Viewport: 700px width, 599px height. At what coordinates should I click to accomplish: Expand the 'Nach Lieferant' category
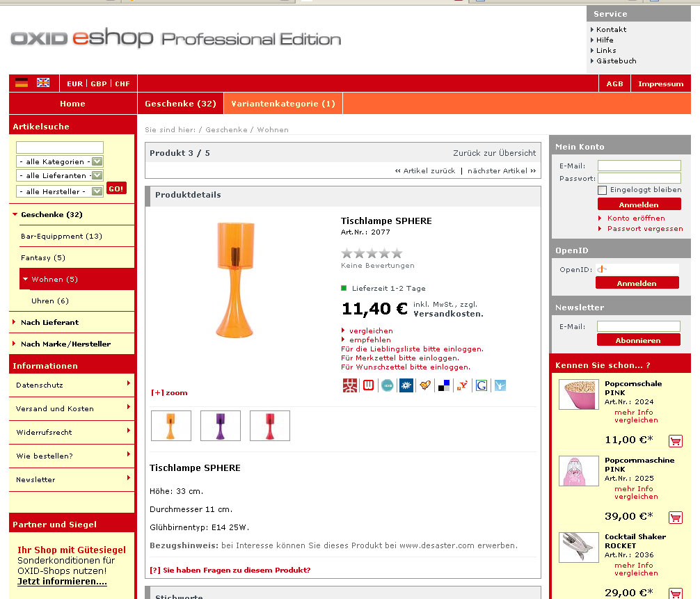49,323
